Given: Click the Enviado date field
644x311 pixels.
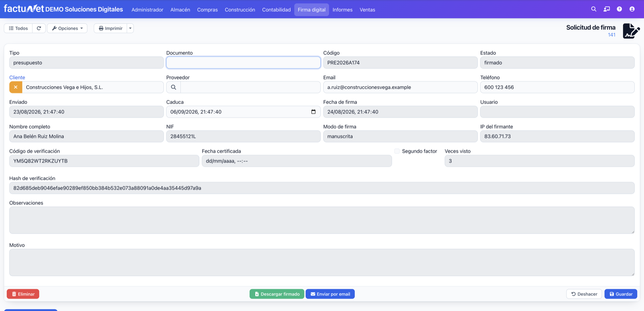Looking at the screenshot, I should pos(87,112).
